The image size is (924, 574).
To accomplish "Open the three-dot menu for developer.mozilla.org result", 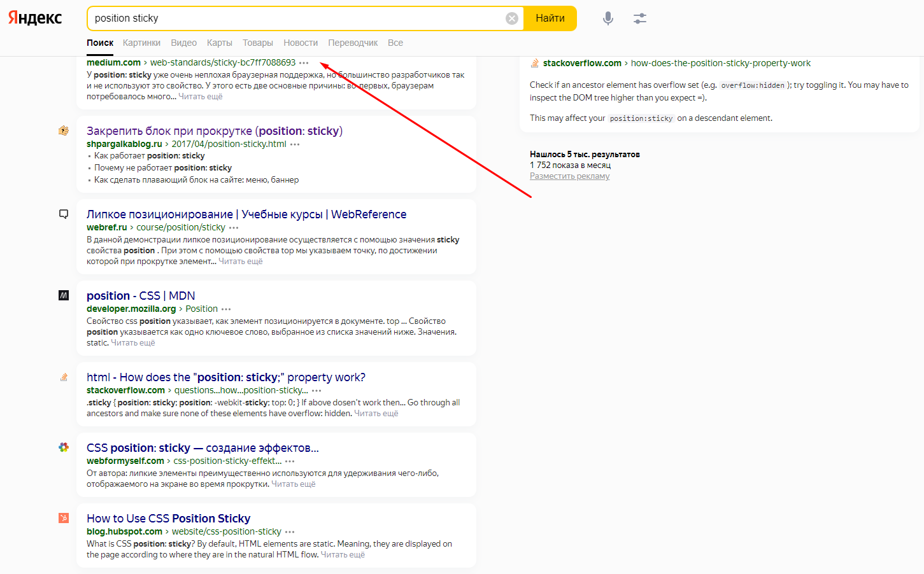I will pyautogui.click(x=226, y=309).
